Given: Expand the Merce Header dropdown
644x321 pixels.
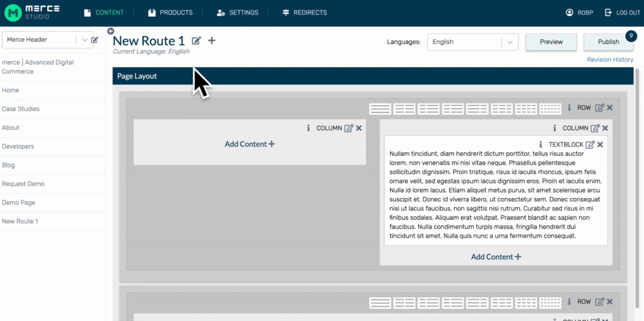Looking at the screenshot, I should click(x=84, y=40).
